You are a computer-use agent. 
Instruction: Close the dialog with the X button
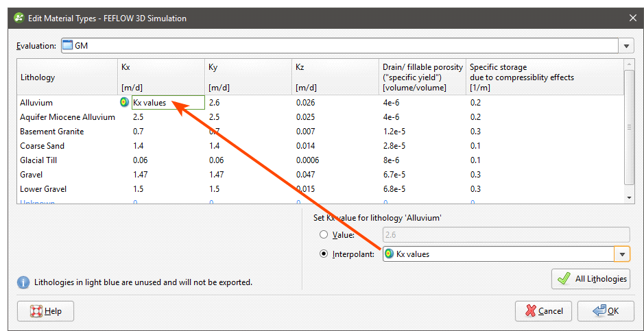click(632, 18)
